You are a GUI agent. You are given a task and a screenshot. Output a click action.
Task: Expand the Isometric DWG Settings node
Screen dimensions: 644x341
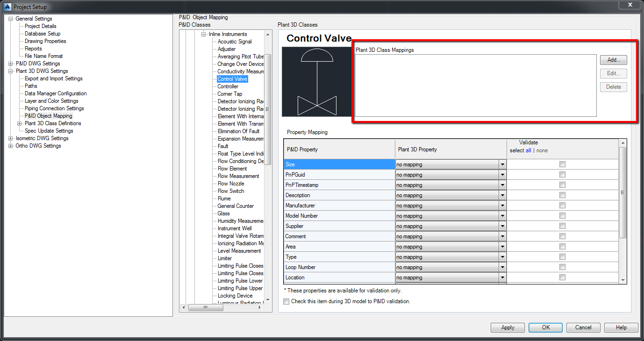click(11, 138)
